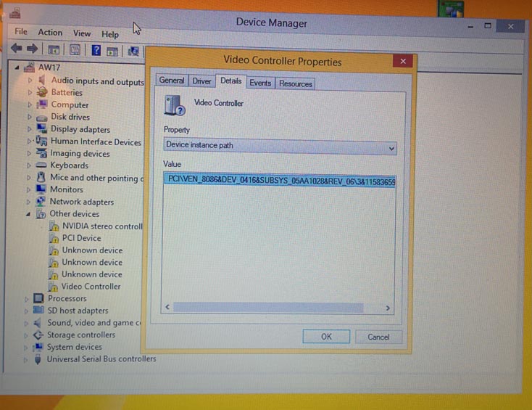Close the Video Controller Properties dialog
The width and height of the screenshot is (532, 410).
403,61
